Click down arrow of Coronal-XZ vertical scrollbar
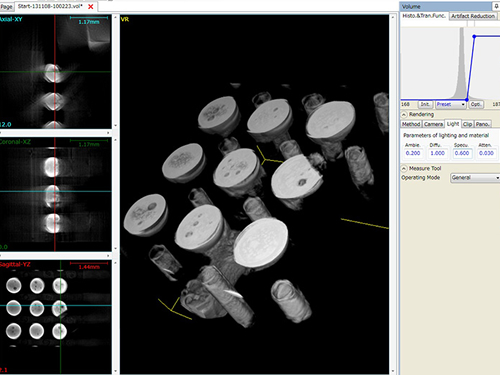The height and width of the screenshot is (375, 500). click(116, 248)
